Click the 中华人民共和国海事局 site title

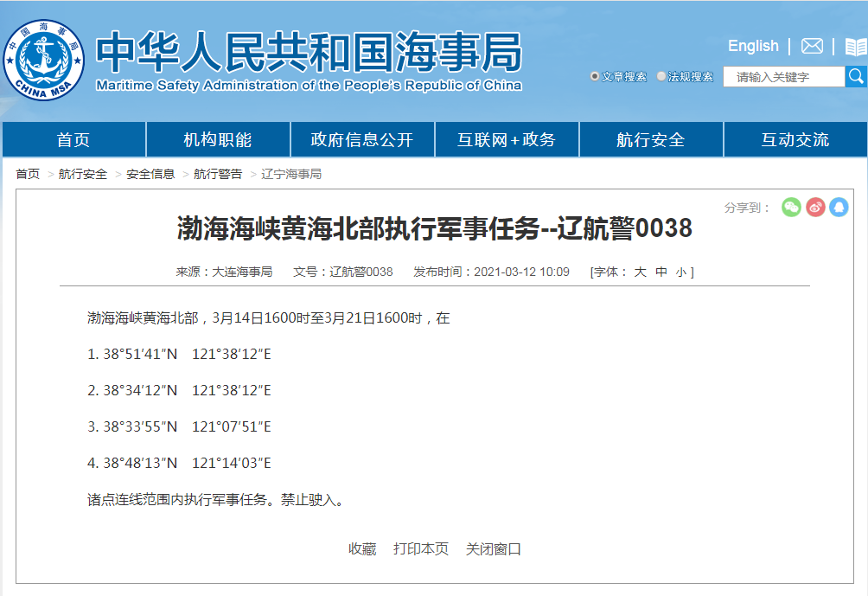pos(309,52)
